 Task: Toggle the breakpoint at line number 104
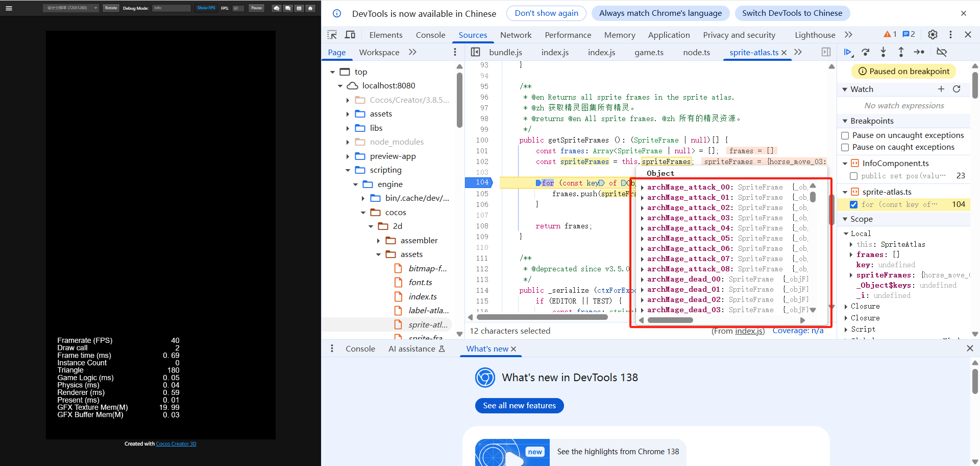(482, 182)
